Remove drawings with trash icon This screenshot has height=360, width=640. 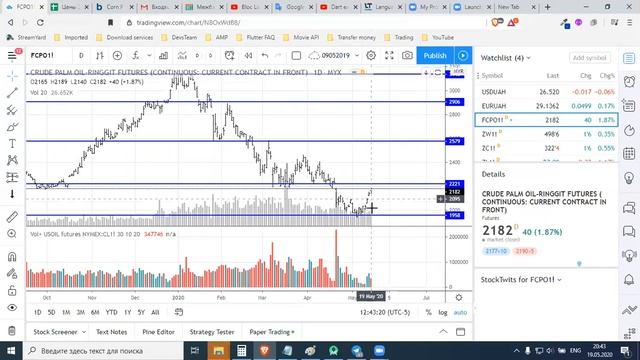click(12, 331)
